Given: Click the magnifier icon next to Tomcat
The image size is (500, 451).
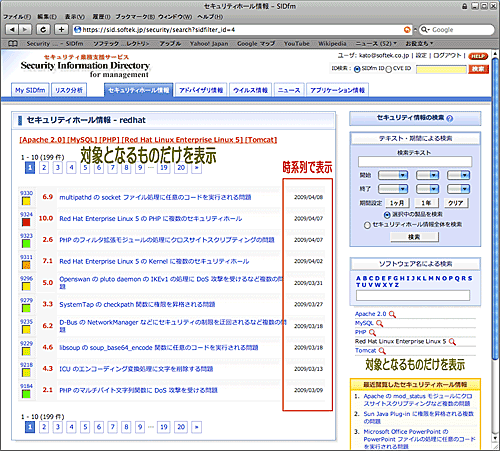Looking at the screenshot, I should (382, 351).
